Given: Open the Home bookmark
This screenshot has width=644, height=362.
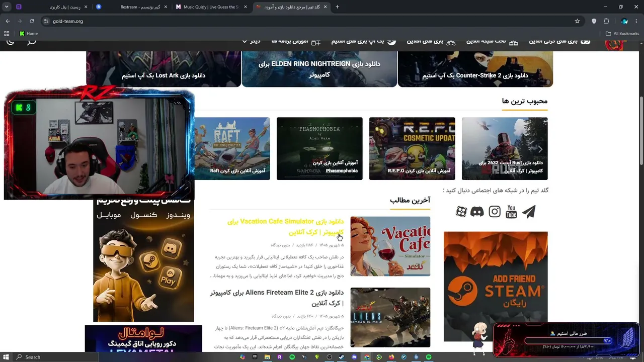Looking at the screenshot, I should pyautogui.click(x=28, y=34).
